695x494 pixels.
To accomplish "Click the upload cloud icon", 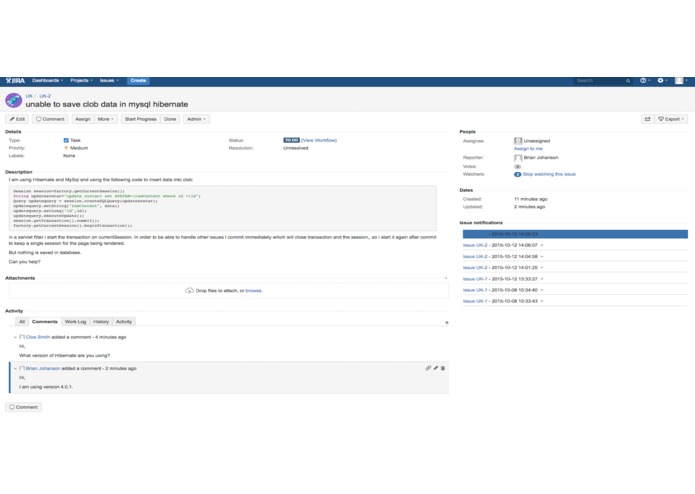I will pos(189,291).
